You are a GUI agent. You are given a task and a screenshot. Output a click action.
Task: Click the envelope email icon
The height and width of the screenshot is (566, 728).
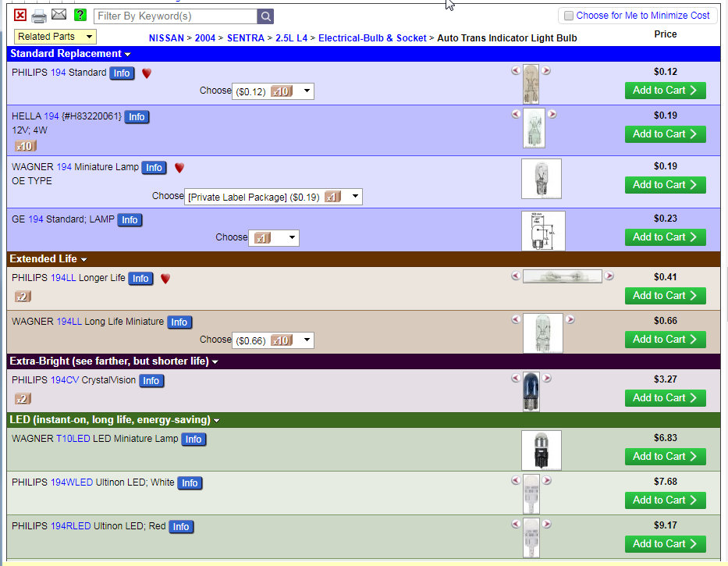point(59,14)
